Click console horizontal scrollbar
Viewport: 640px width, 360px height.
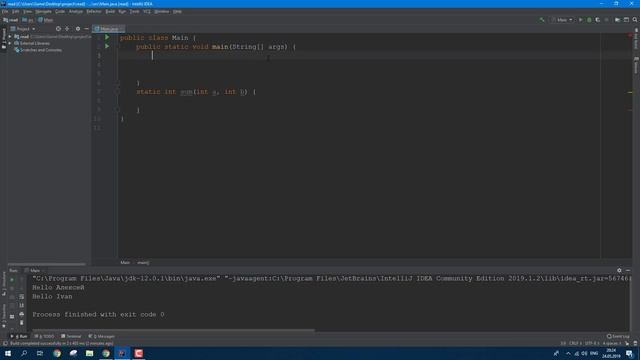173,330
